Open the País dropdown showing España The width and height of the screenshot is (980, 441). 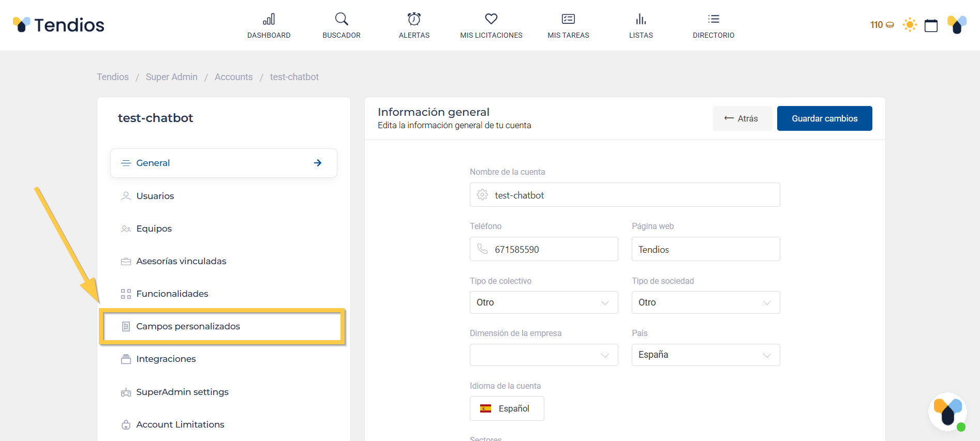coord(705,355)
